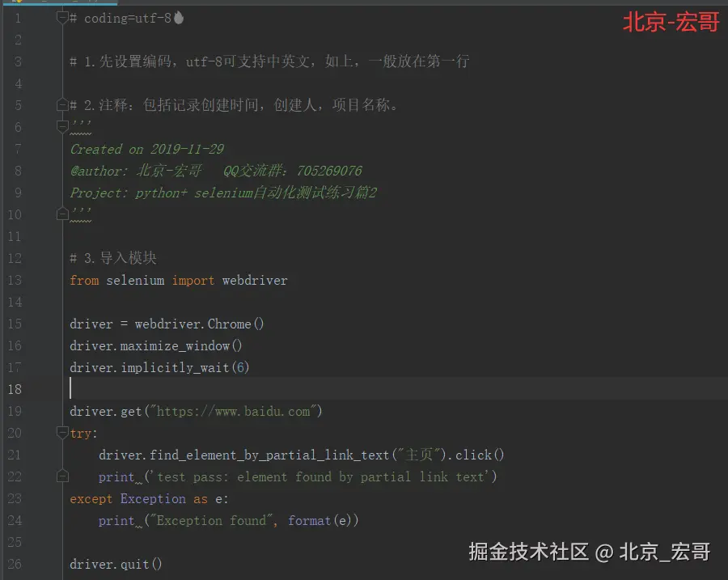Click line number 3 in the gutter
This screenshot has height=580, width=728.
click(x=18, y=61)
